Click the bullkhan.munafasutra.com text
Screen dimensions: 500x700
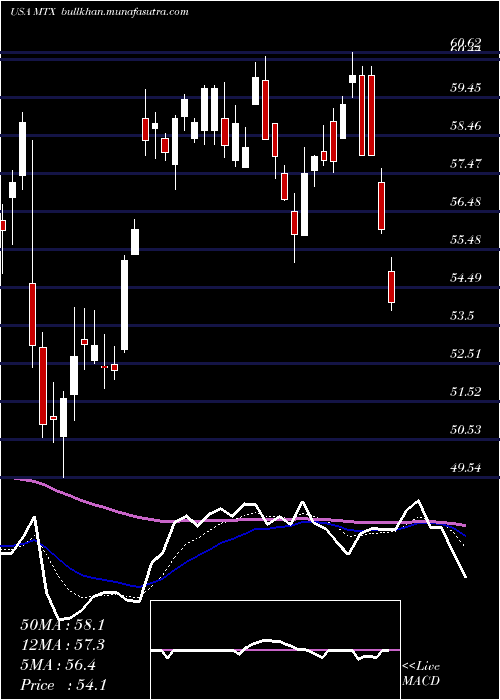124,12
